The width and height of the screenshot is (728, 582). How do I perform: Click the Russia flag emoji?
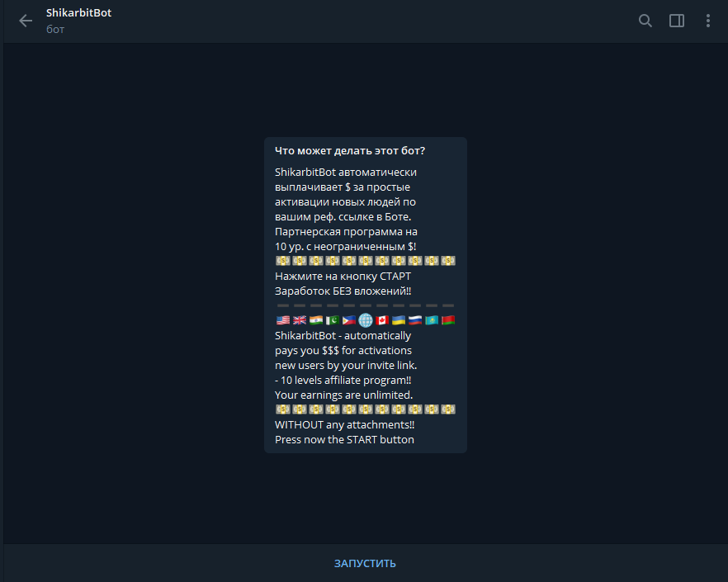click(x=414, y=320)
